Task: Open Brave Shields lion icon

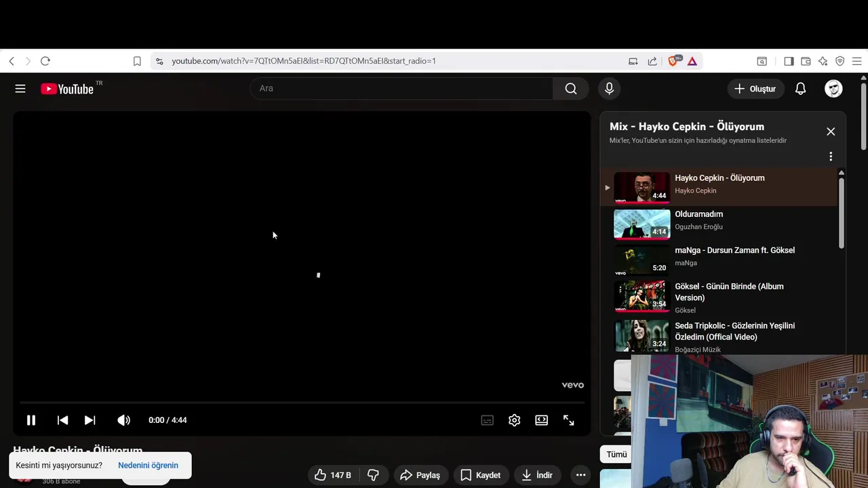Action: [675, 61]
